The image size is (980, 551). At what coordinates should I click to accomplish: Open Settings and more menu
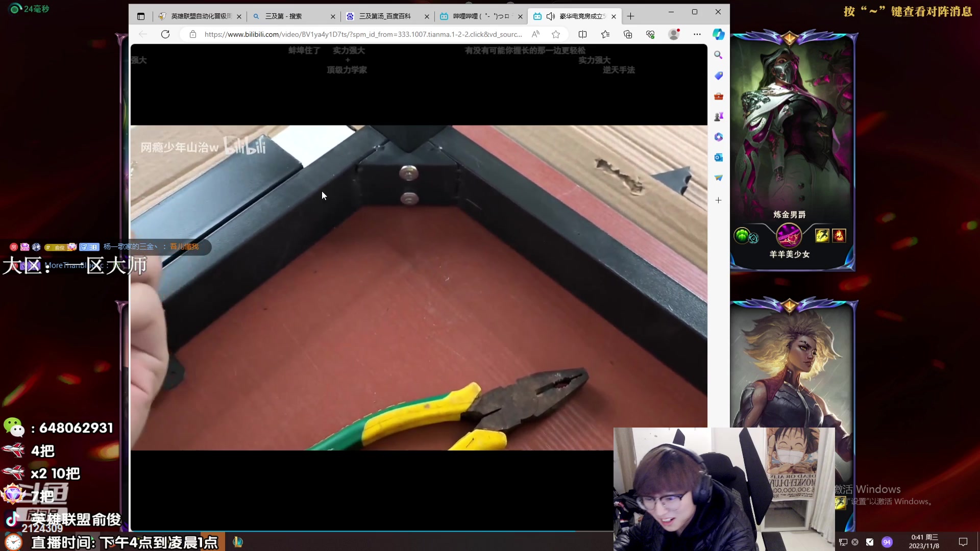tap(697, 34)
